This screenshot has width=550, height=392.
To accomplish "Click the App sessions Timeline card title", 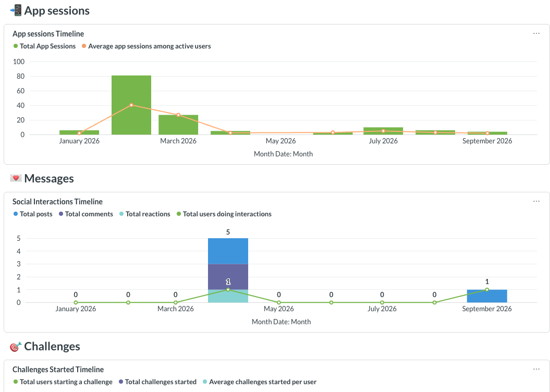I will tap(48, 34).
